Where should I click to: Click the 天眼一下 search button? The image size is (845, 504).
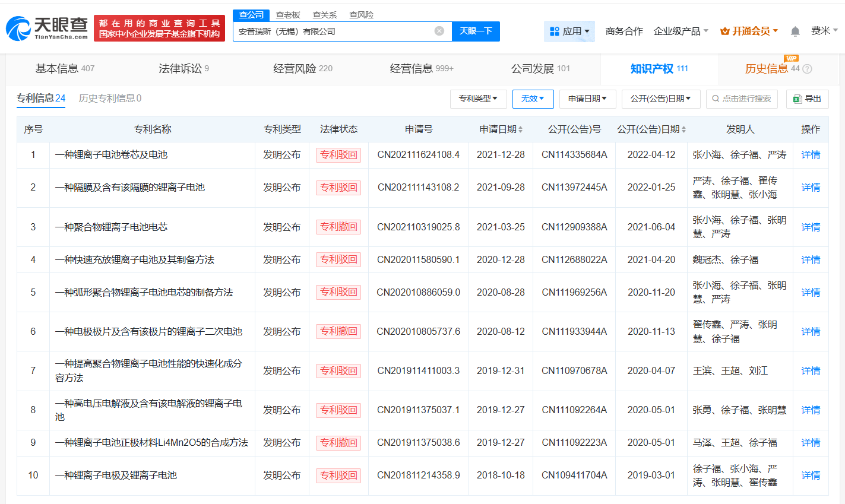[x=476, y=31]
